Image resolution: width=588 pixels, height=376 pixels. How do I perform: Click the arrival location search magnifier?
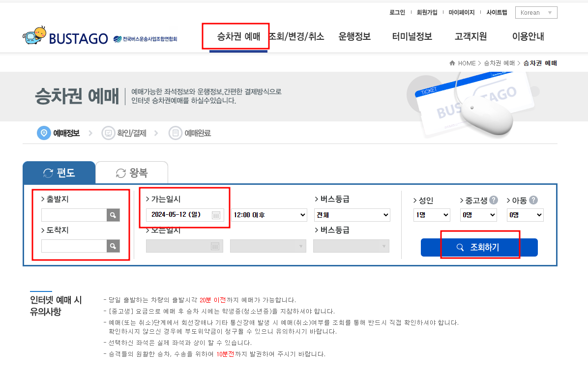[x=114, y=246]
